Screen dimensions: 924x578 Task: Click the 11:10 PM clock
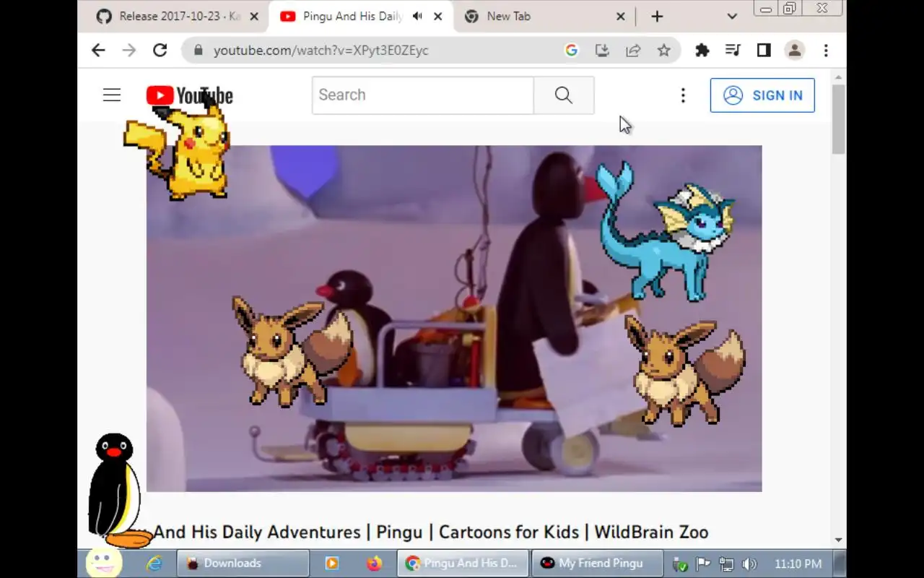point(798,564)
